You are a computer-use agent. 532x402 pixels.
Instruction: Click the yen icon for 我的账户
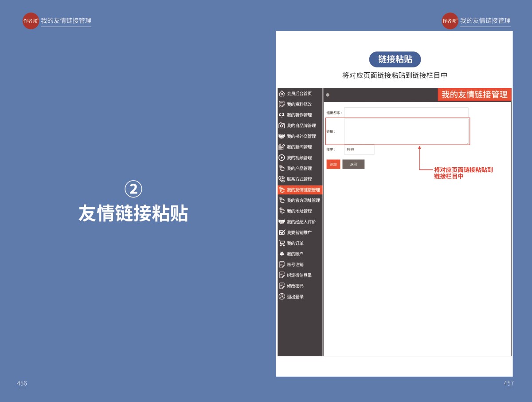(x=282, y=254)
